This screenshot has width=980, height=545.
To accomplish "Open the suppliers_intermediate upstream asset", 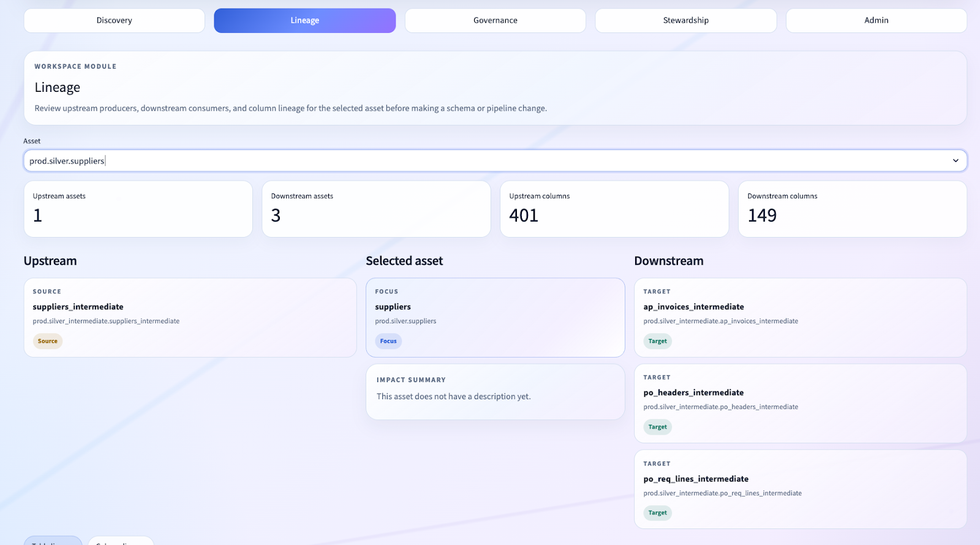I will click(x=78, y=307).
